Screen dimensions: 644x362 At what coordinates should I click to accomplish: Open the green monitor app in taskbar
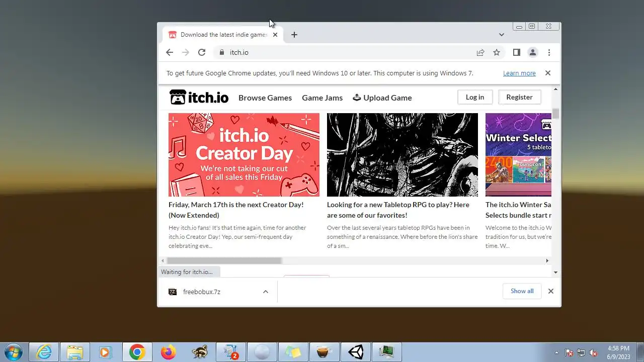coord(387,352)
